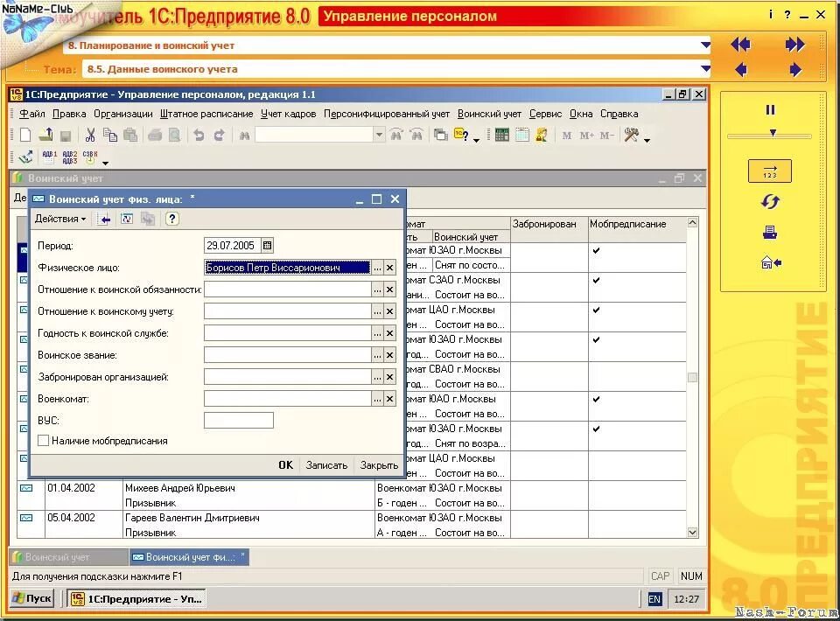Open the Calendar icon in toolbar
Viewport: 840px width, 621px height.
point(521,135)
